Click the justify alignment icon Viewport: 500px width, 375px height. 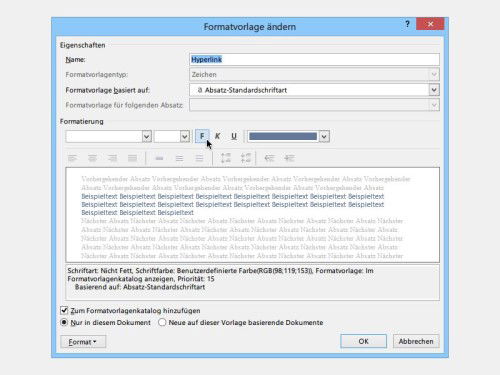[132, 158]
